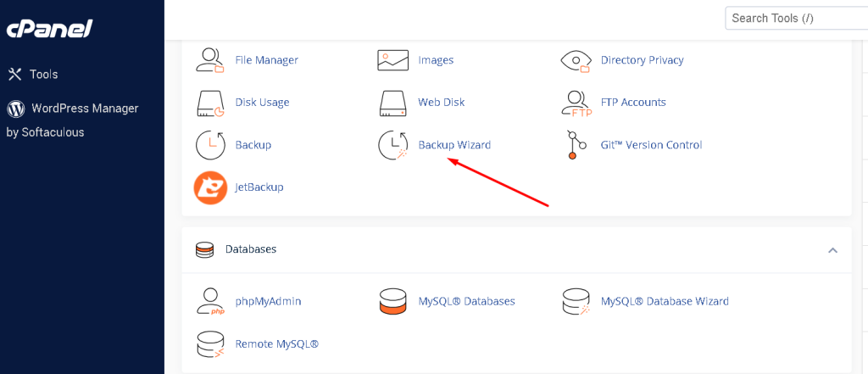Screen dimensions: 868x374
Task: Click the MySQL Database Wizard icon
Action: coord(576,301)
